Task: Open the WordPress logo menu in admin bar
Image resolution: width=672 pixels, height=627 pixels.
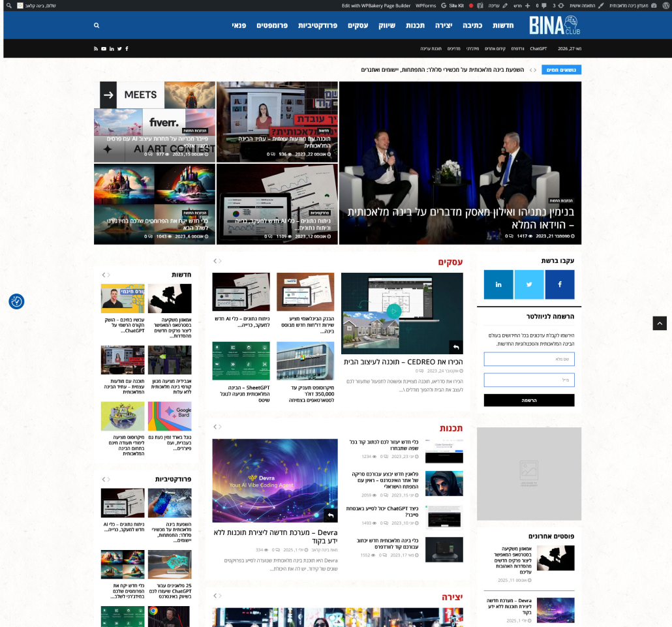Action: pyautogui.click(x=665, y=6)
